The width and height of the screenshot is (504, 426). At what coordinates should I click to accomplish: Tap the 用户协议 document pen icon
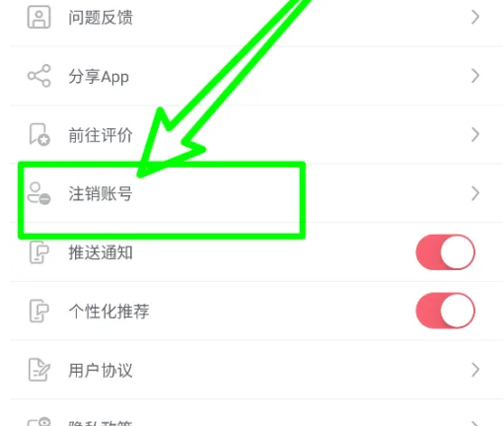point(39,370)
